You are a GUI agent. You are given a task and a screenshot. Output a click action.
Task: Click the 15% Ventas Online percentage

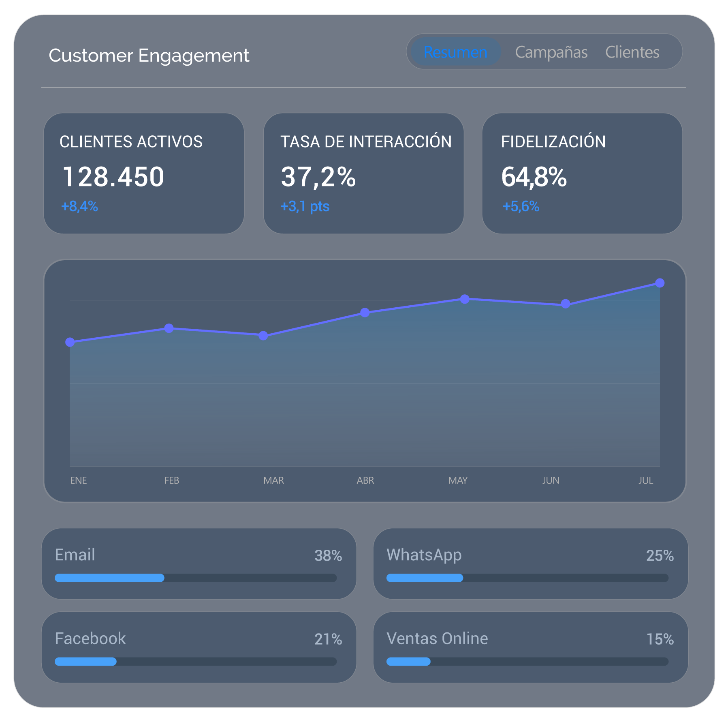point(660,639)
